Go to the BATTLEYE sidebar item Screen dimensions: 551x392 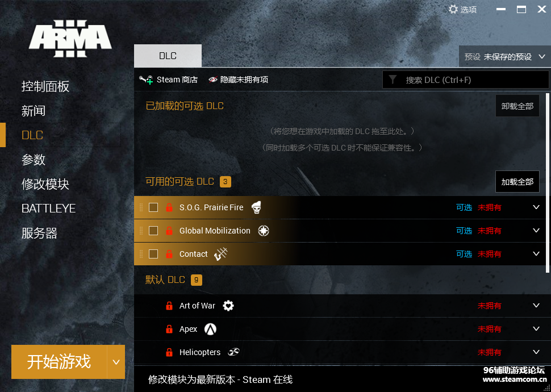[48, 208]
